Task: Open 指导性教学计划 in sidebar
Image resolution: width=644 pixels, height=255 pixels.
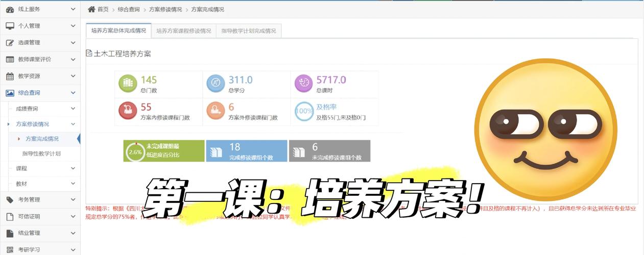Action: coord(42,154)
